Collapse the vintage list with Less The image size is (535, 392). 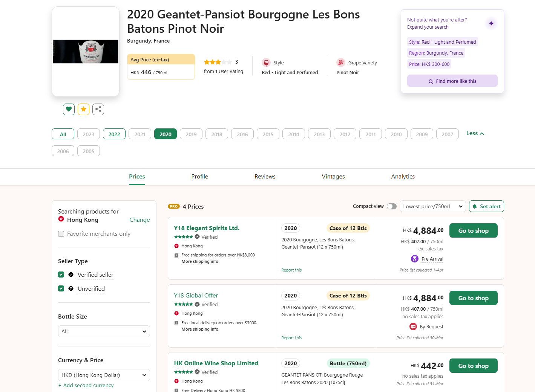(x=475, y=133)
